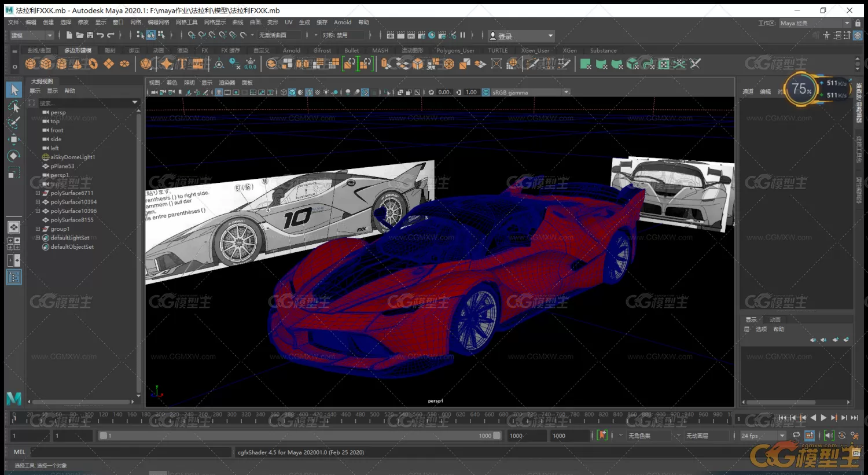The height and width of the screenshot is (475, 868).
Task: Click the play forwards button
Action: point(823,418)
